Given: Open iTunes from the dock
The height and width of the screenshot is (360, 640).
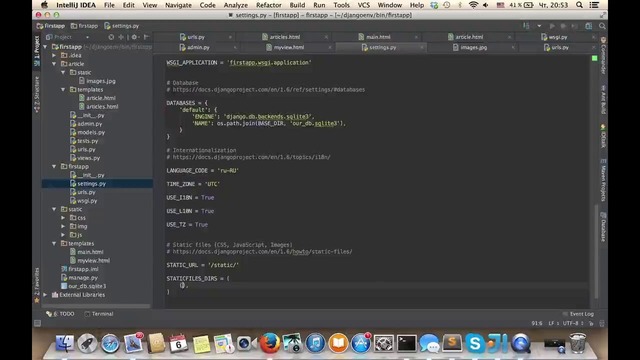Looking at the screenshot, I should [315, 343].
